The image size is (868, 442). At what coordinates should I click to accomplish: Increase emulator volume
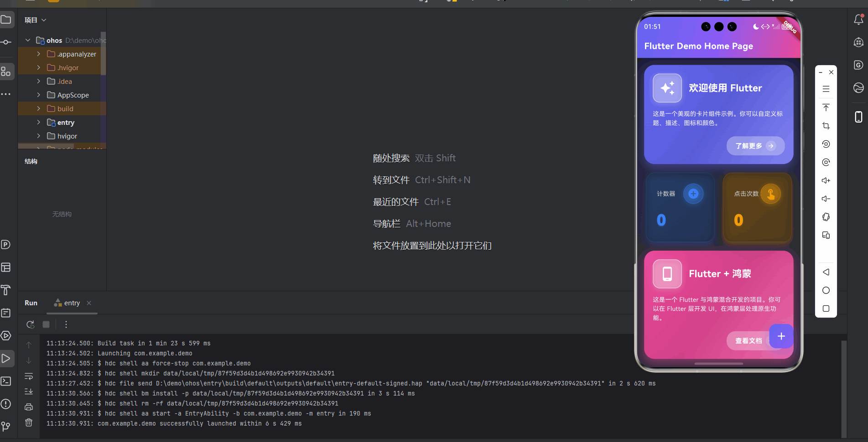[x=826, y=180]
